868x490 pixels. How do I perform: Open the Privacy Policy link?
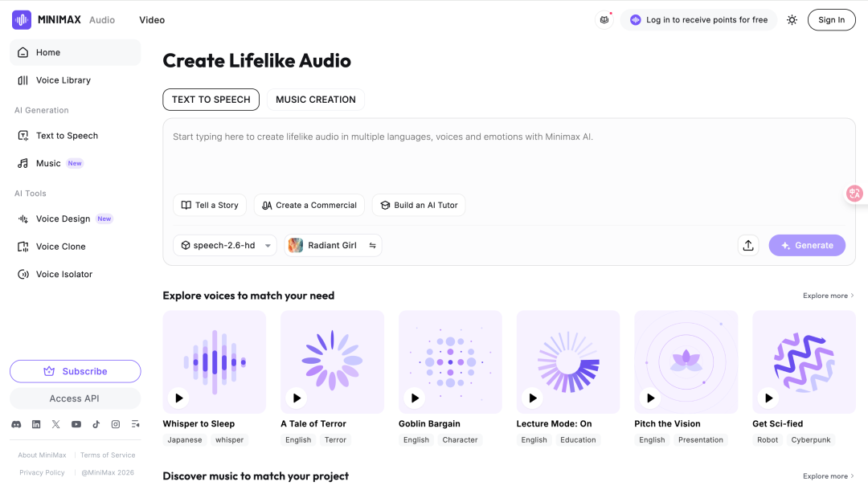(42, 473)
